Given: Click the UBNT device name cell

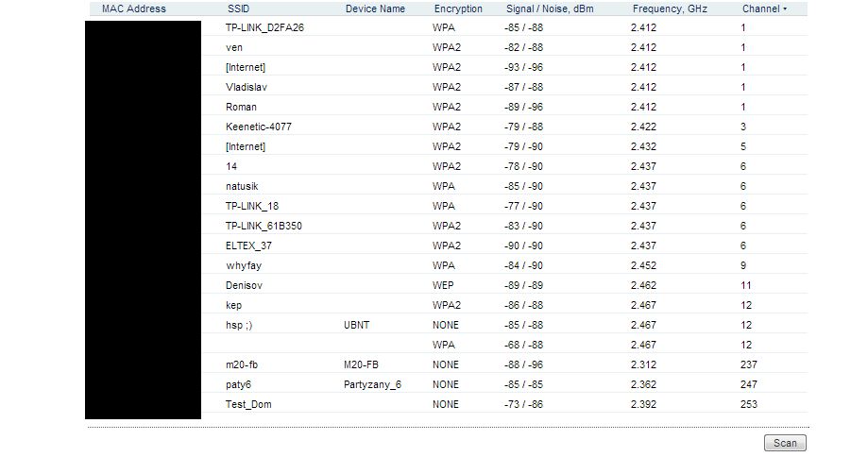Looking at the screenshot, I should 357,325.
